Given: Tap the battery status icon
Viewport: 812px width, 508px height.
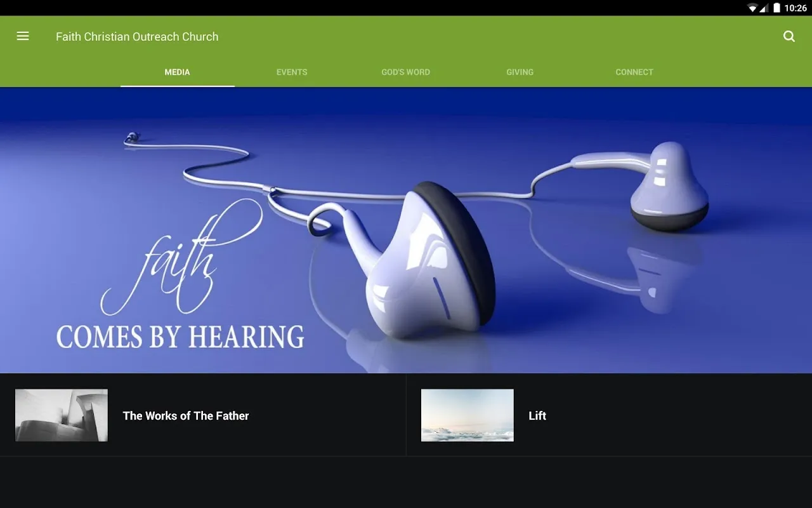Looking at the screenshot, I should [776, 8].
